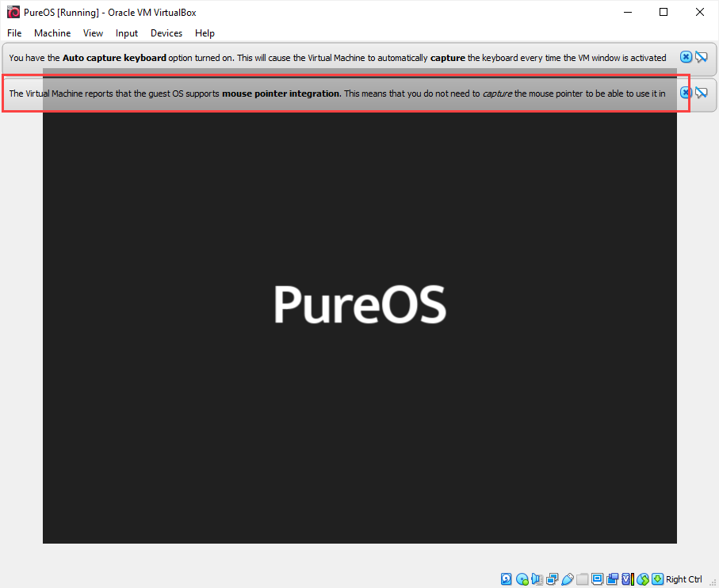Click the PureOS boot splash logo

tap(360, 304)
